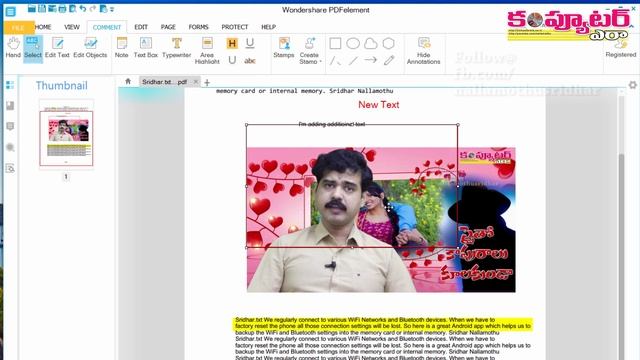Click the Registered button
Screen dimensions: 640x360
620,49
